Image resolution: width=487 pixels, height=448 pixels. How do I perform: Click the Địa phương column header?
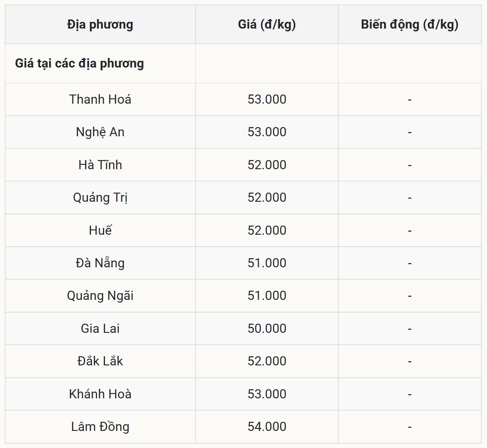100,25
